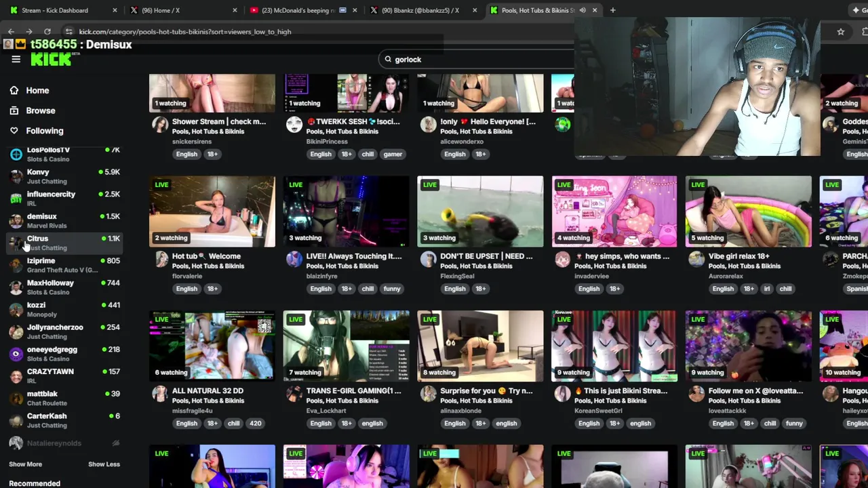The height and width of the screenshot is (488, 868).
Task: Open Vibe girl relax 18+ thumbnail
Action: coord(749,211)
